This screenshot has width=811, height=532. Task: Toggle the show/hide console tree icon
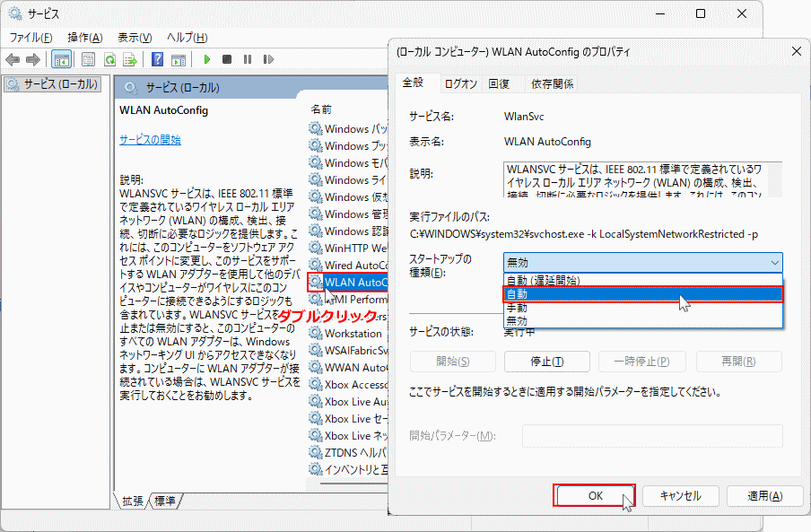tap(62, 59)
